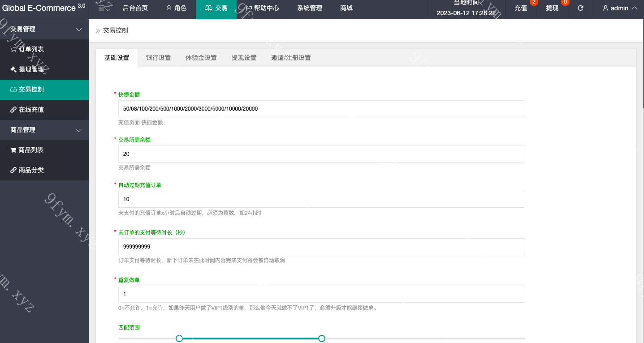Switch to the 银行设置 tab

tap(158, 58)
